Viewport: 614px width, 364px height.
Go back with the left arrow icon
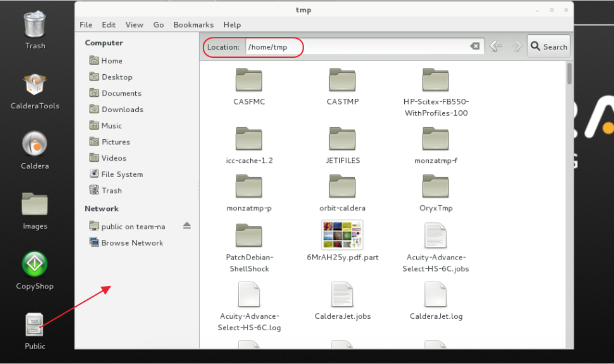495,46
